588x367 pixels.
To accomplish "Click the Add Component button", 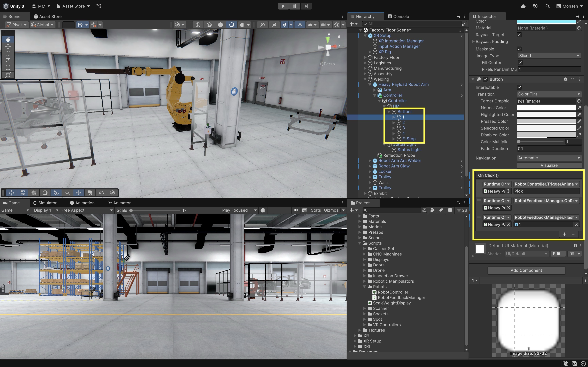I will click(x=526, y=270).
